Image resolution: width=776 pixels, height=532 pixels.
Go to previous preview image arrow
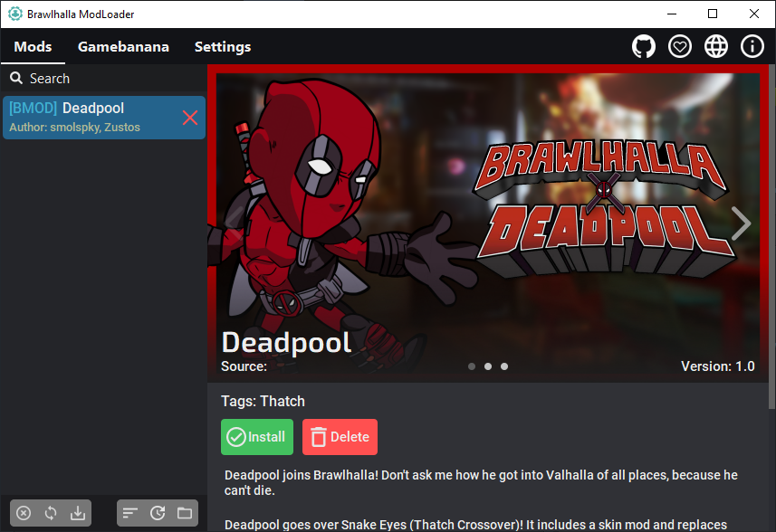click(235, 223)
